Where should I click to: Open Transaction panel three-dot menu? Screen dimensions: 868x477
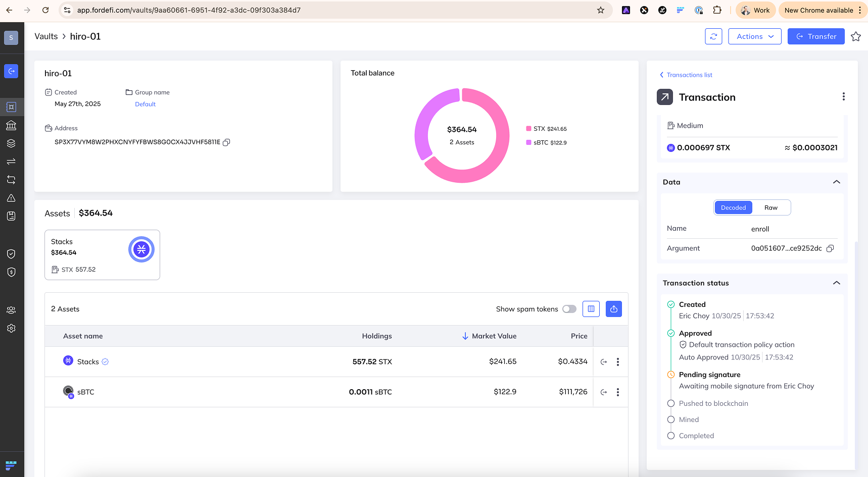(843, 97)
